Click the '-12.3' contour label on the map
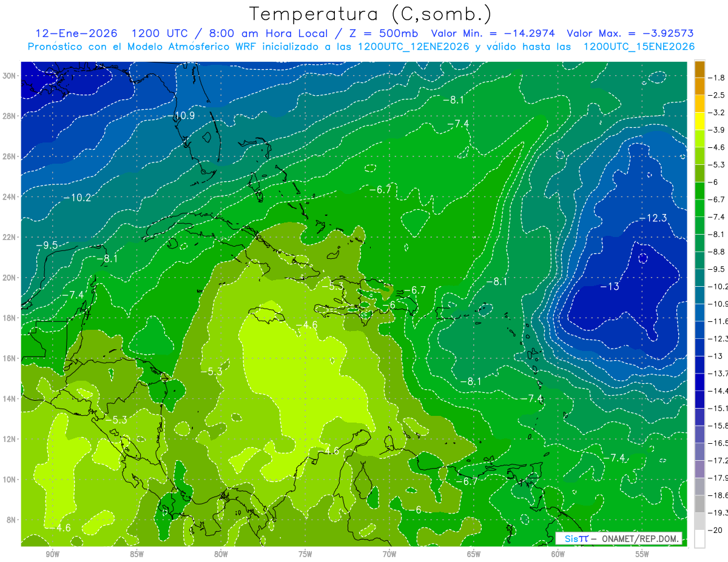This screenshot has height=562, width=728. click(653, 218)
